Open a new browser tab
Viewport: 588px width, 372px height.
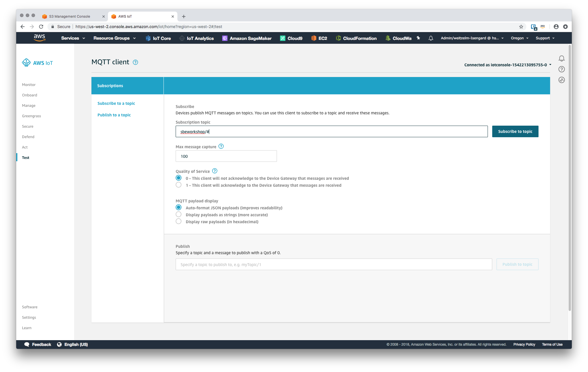pyautogui.click(x=184, y=17)
